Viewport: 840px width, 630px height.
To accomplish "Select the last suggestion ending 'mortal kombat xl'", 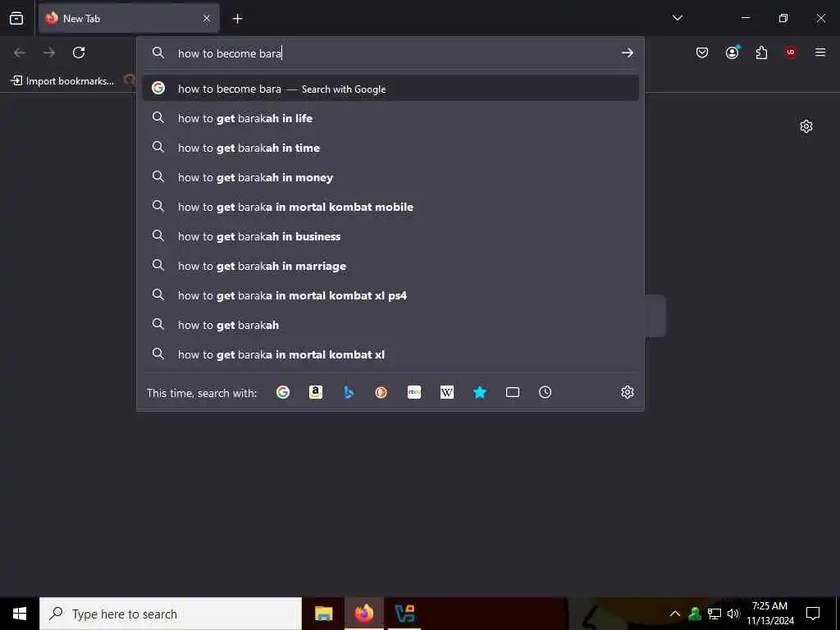I will tap(390, 354).
